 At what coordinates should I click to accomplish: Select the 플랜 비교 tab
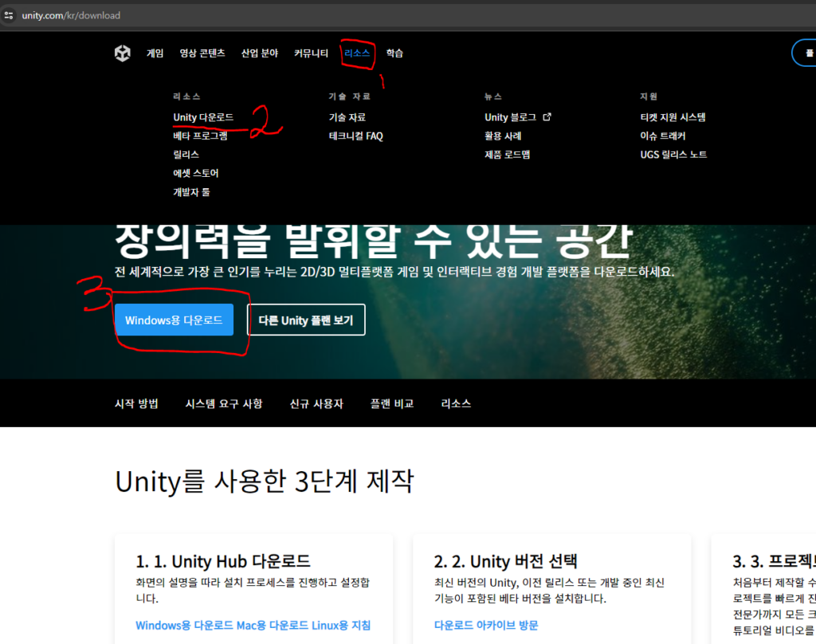(x=392, y=403)
